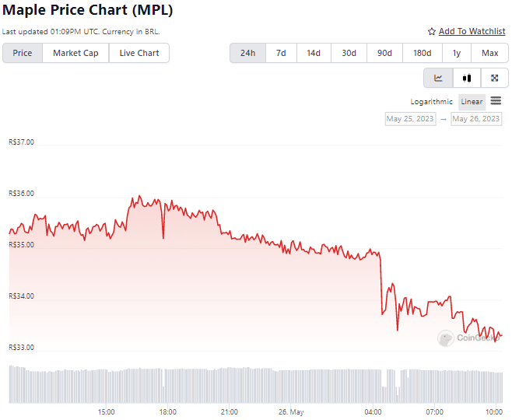Open the May 26, 2023 end date picker
Screen dimensions: 512x420
(x=476, y=119)
